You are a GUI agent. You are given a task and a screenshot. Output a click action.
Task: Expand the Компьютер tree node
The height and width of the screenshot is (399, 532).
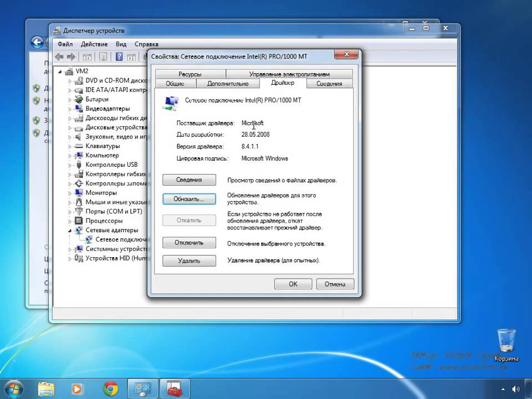(x=70, y=156)
